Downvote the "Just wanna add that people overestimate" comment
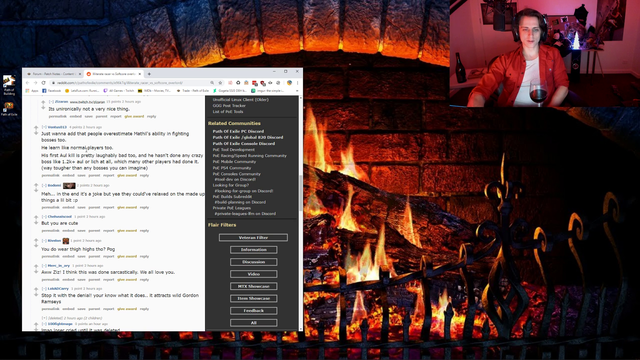 [x=36, y=133]
